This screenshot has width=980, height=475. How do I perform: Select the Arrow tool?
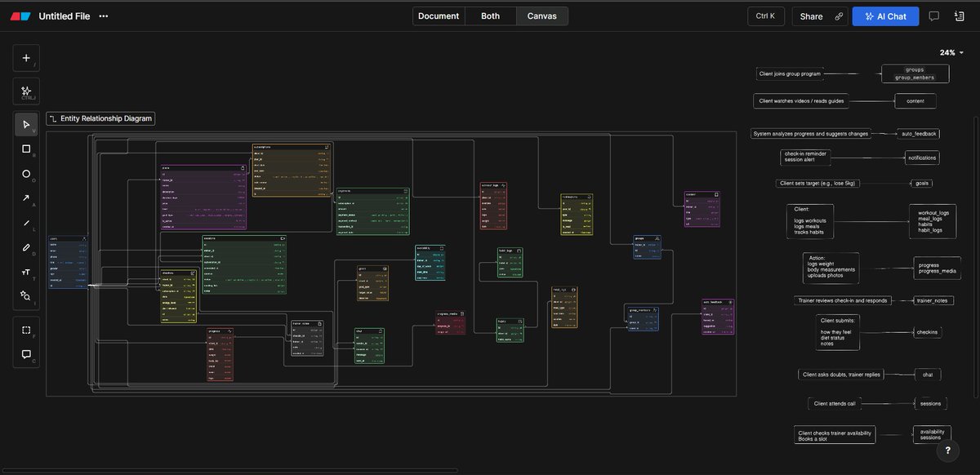(26, 198)
